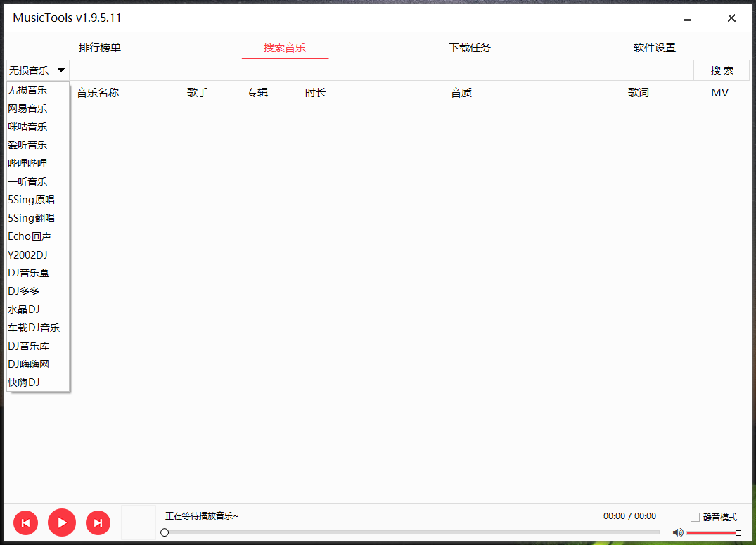
Task: Click the 时长 column header
Action: 316,93
